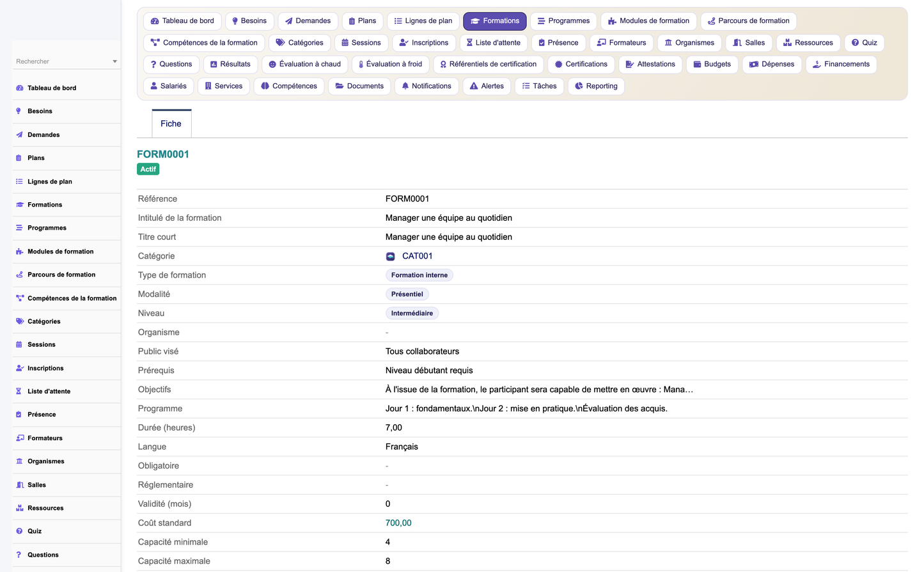The width and height of the screenshot is (924, 572).
Task: Open Programmes in the top navigation
Action: [563, 21]
